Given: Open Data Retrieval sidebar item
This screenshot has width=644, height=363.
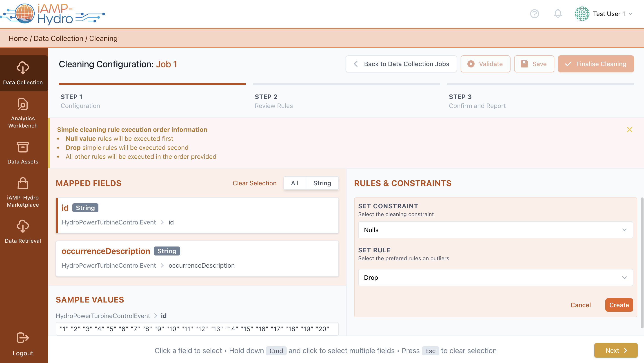Looking at the screenshot, I should tap(23, 231).
